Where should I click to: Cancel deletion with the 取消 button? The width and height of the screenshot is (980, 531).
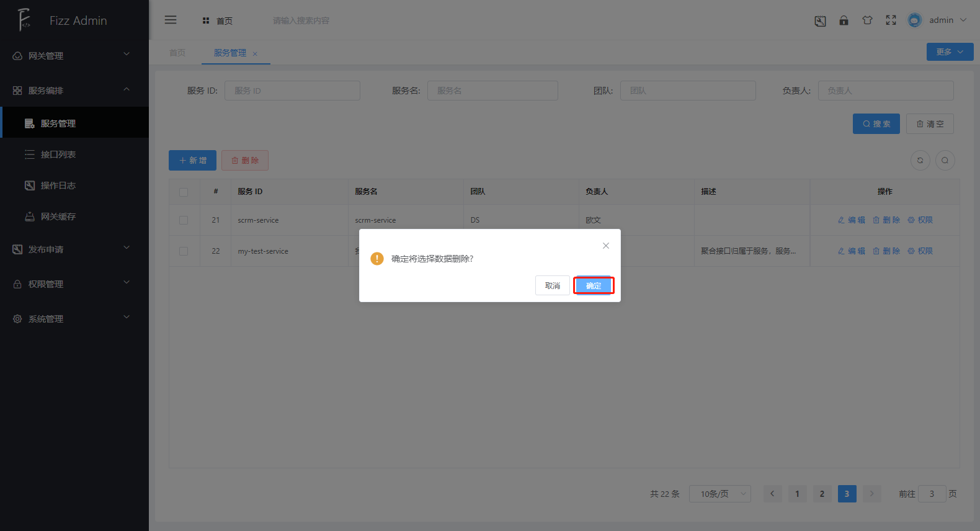tap(552, 285)
